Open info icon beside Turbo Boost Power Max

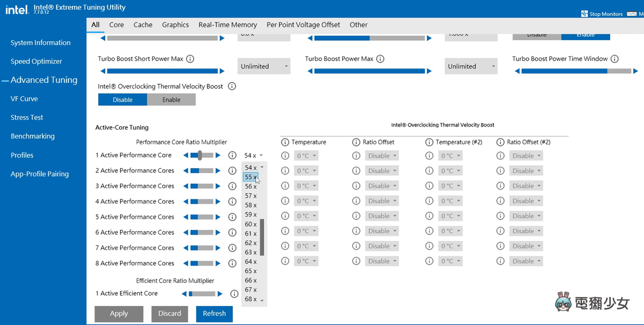[380, 59]
